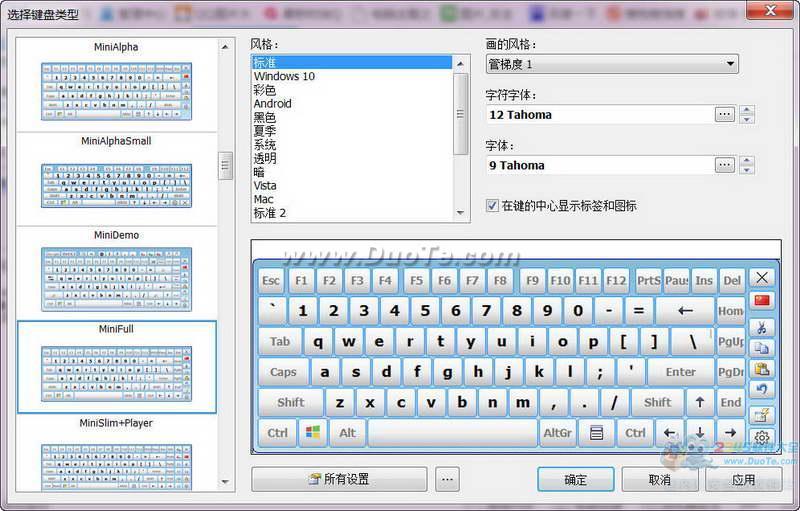800x511 pixels.
Task: Select the 标准 style
Action: (352, 62)
